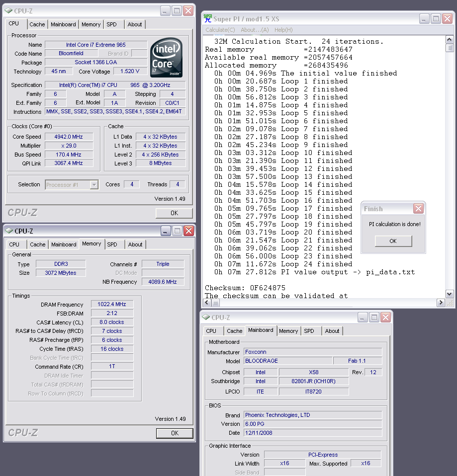Close the Super PI window
The image size is (457, 476).
(x=447, y=19)
